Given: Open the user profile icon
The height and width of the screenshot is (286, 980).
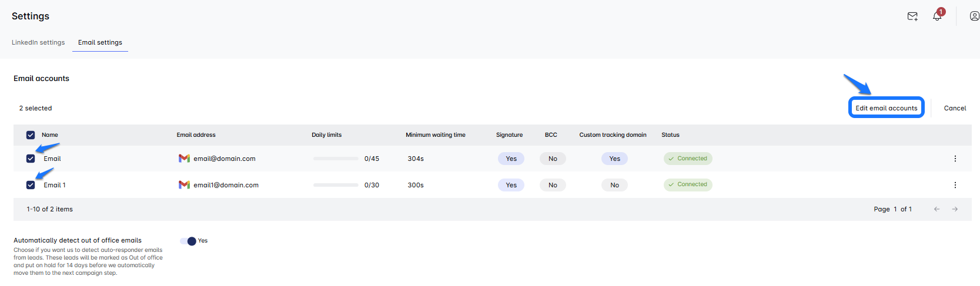Looking at the screenshot, I should click(974, 16).
